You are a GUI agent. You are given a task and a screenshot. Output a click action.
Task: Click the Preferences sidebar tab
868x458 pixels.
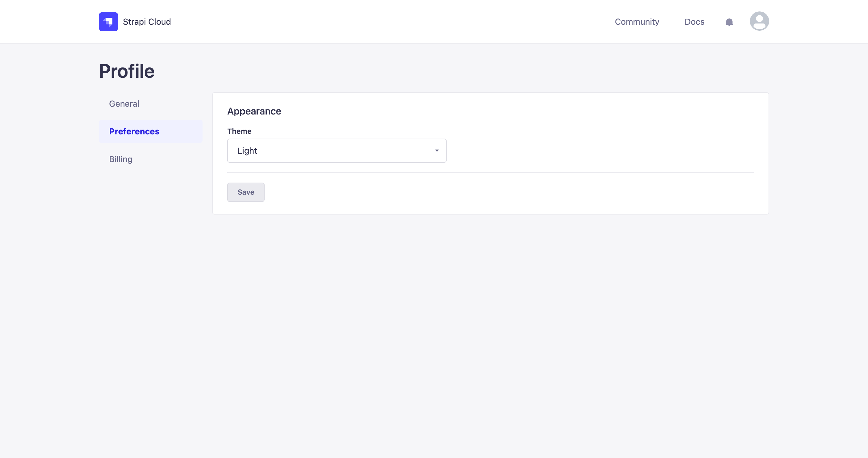tap(134, 131)
